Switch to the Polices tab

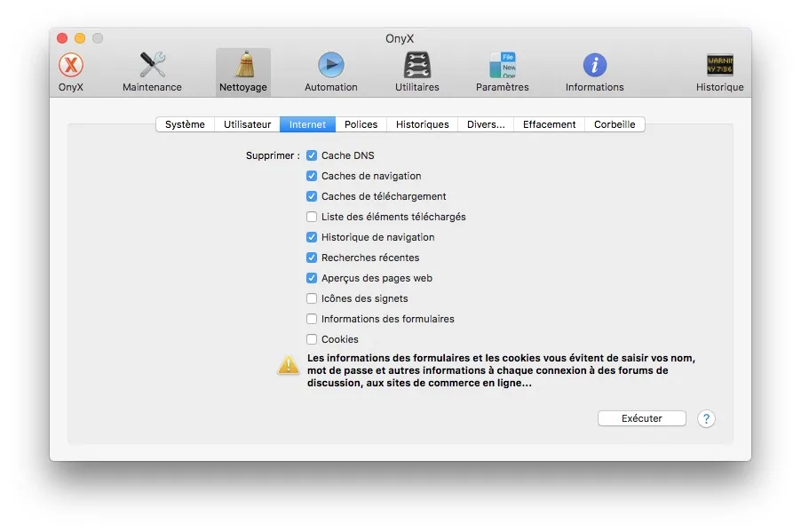(x=361, y=124)
